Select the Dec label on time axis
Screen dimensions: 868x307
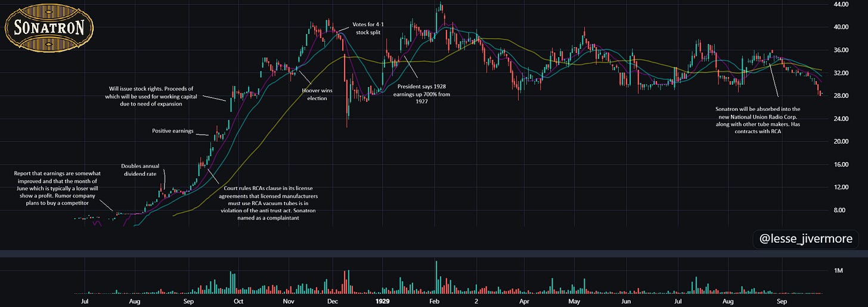[333, 302]
